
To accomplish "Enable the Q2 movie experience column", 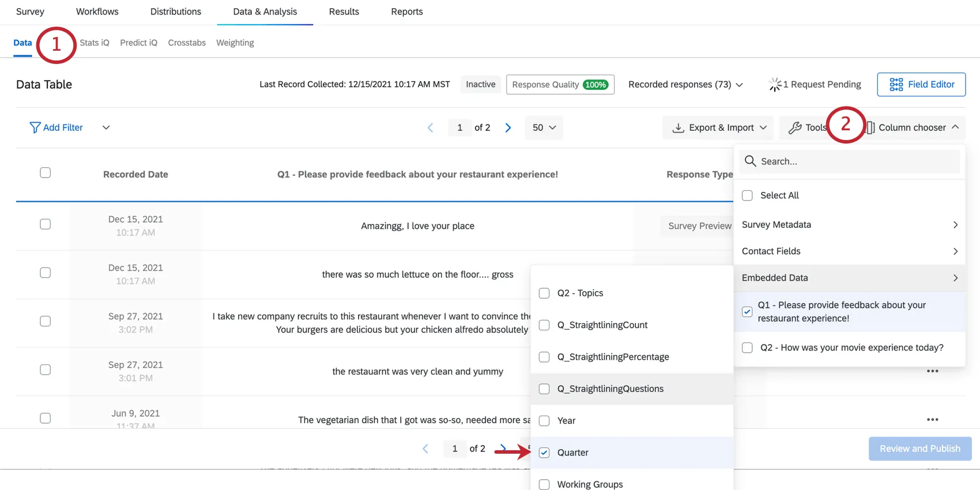I will (x=747, y=348).
